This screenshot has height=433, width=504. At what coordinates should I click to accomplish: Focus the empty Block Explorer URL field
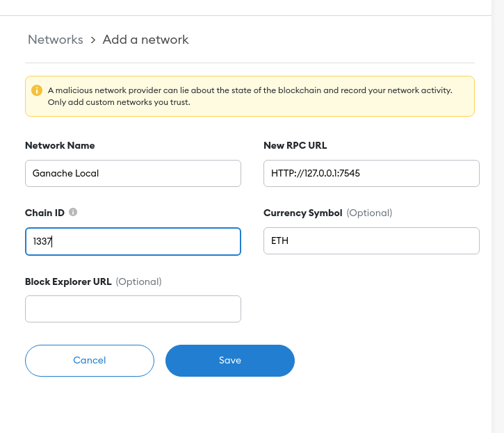click(133, 309)
